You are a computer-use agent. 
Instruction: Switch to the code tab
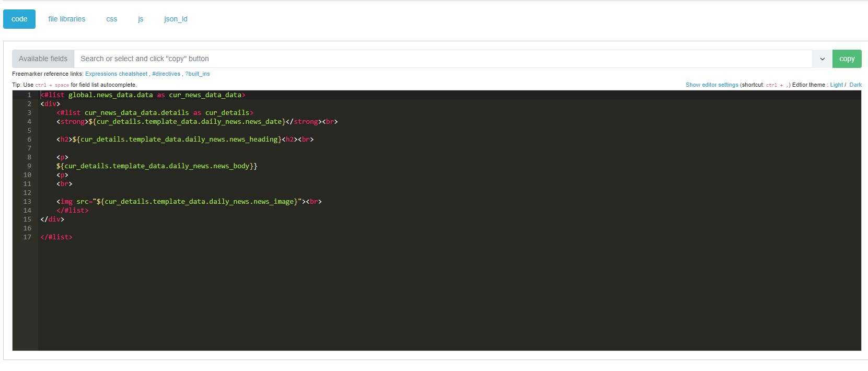click(19, 19)
